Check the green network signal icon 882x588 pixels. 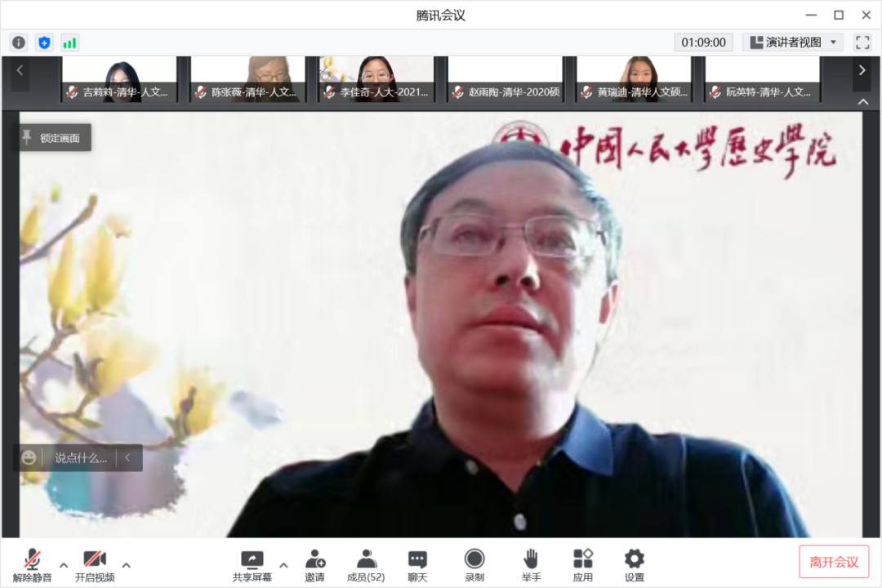point(70,42)
